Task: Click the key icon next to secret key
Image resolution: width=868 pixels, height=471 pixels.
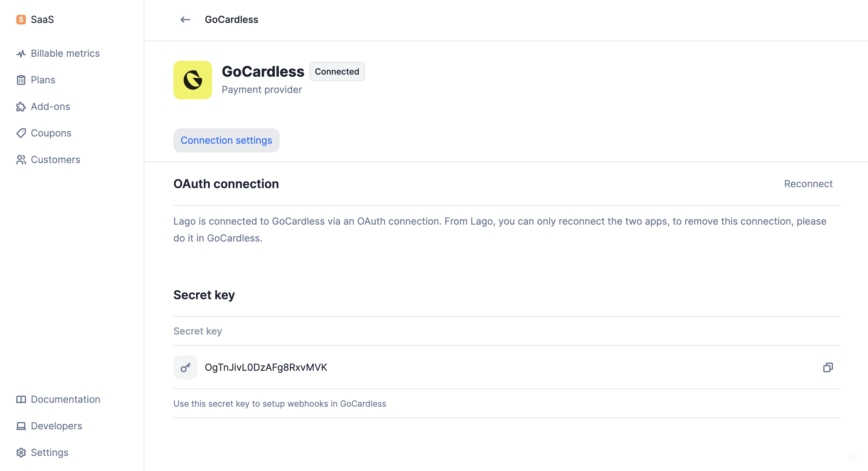Action: pos(185,367)
